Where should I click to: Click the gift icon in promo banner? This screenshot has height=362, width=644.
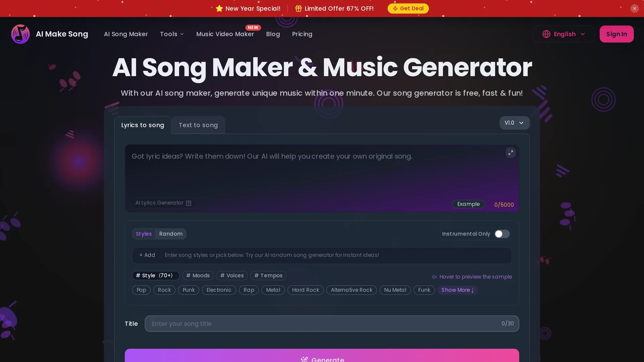click(298, 8)
